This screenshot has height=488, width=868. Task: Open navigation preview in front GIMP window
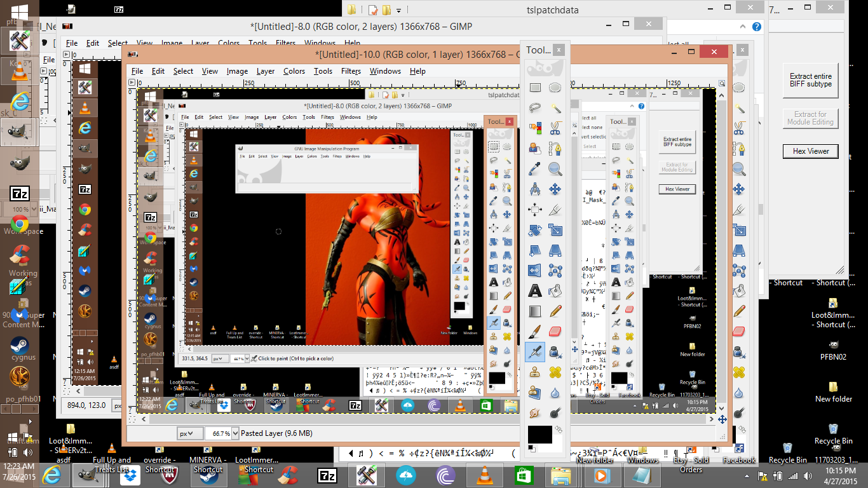722,419
